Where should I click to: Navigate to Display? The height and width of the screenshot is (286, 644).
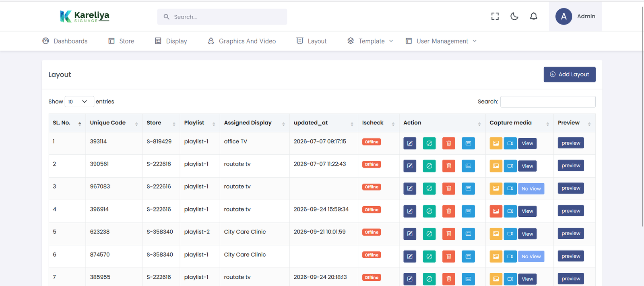171,41
